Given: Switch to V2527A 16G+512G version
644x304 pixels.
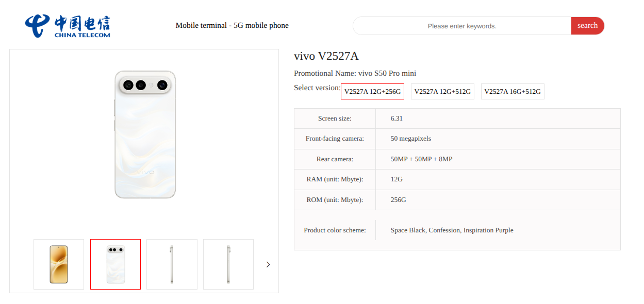Looking at the screenshot, I should 513,92.
